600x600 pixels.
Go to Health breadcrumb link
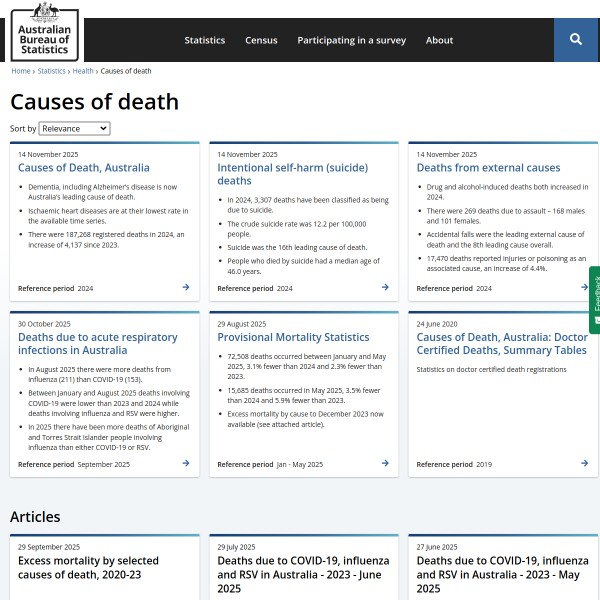pyautogui.click(x=83, y=71)
